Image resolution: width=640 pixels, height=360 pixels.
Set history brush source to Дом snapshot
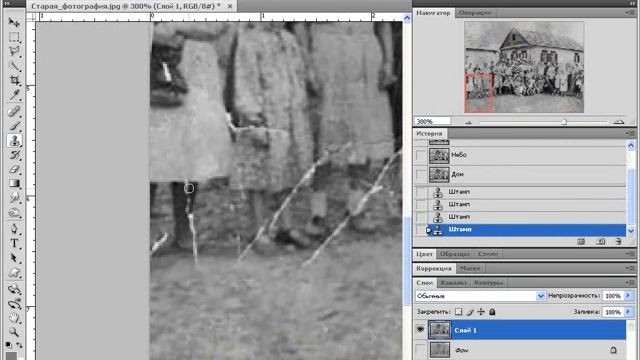(x=421, y=174)
